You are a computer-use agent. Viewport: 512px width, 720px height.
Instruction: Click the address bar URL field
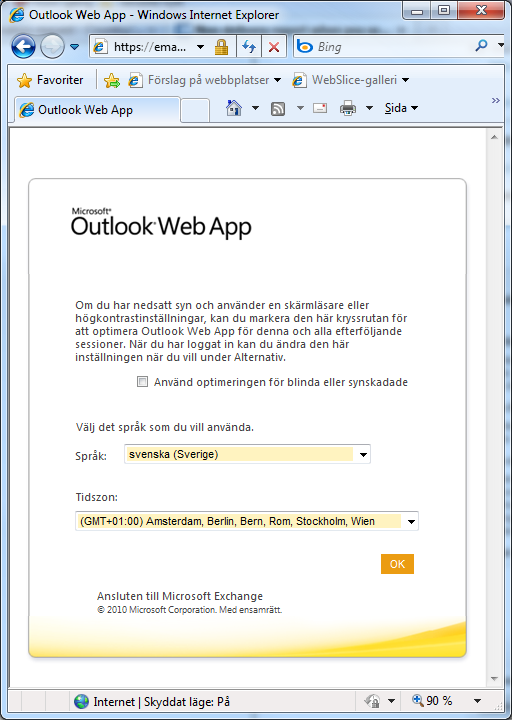click(150, 47)
